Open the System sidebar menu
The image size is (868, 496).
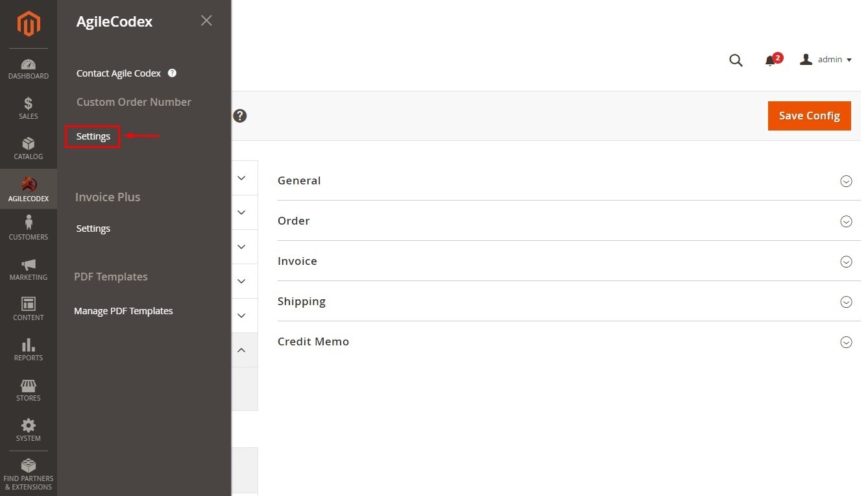coord(29,430)
